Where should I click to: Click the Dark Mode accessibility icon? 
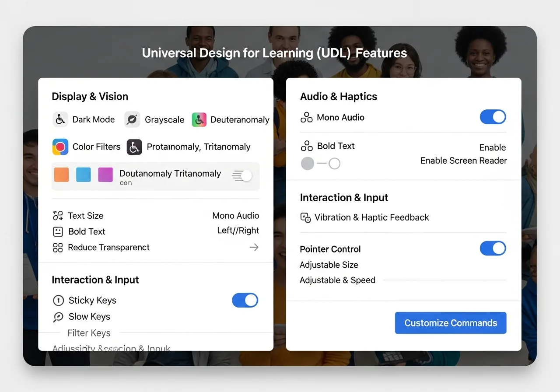coord(60,119)
